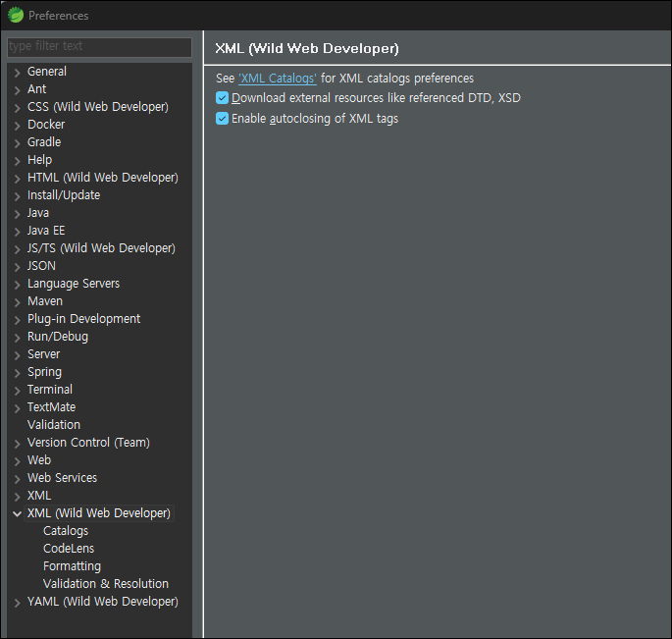Expand YAML (Wild Web Developer) arrow

coord(17,603)
